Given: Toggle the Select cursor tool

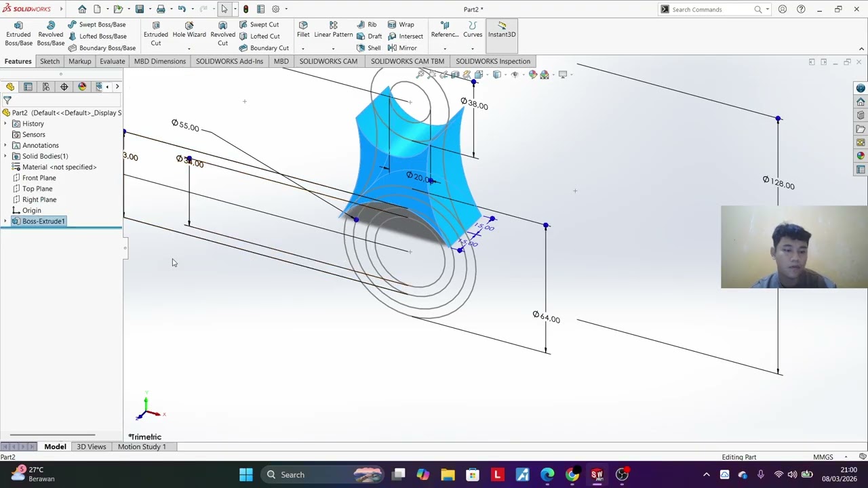Looking at the screenshot, I should 224,9.
